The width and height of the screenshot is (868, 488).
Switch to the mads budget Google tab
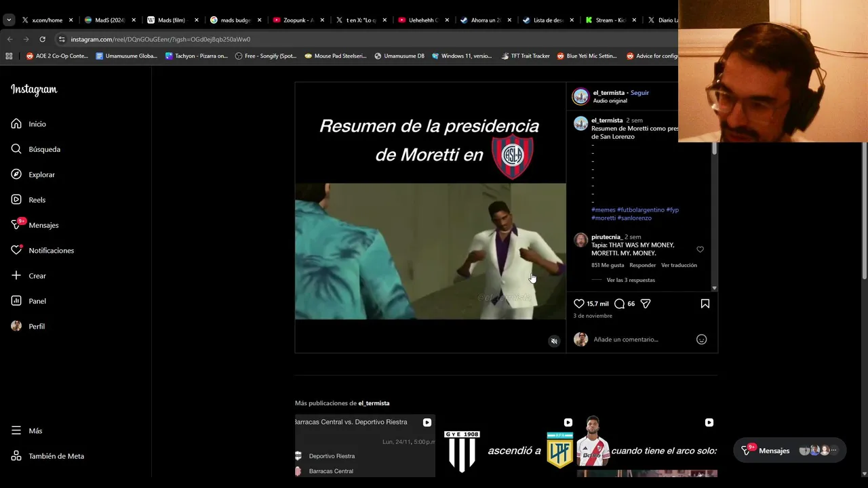234,20
